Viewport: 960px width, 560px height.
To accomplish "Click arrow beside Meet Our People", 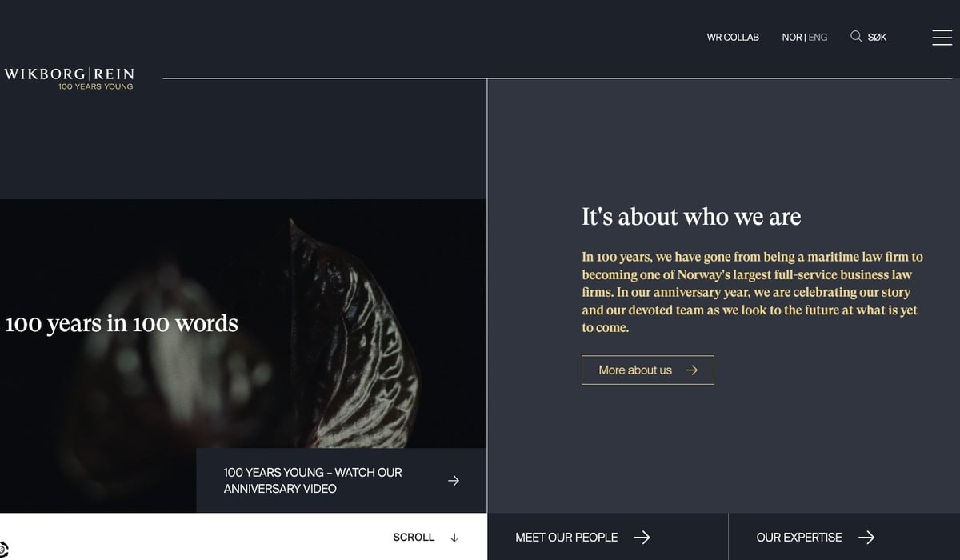I will point(642,538).
